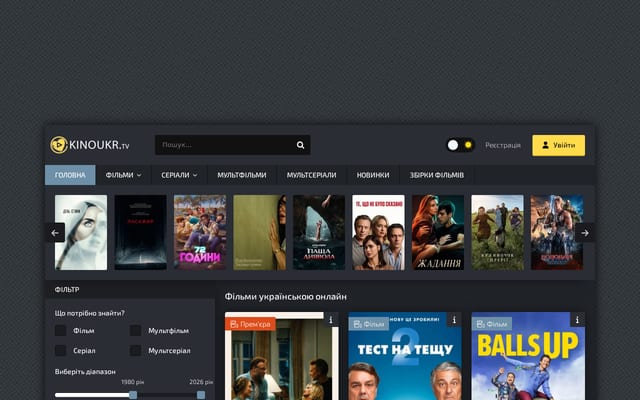Image resolution: width=640 pixels, height=400 pixels.
Task: Click the search magnifier icon
Action: coord(300,145)
